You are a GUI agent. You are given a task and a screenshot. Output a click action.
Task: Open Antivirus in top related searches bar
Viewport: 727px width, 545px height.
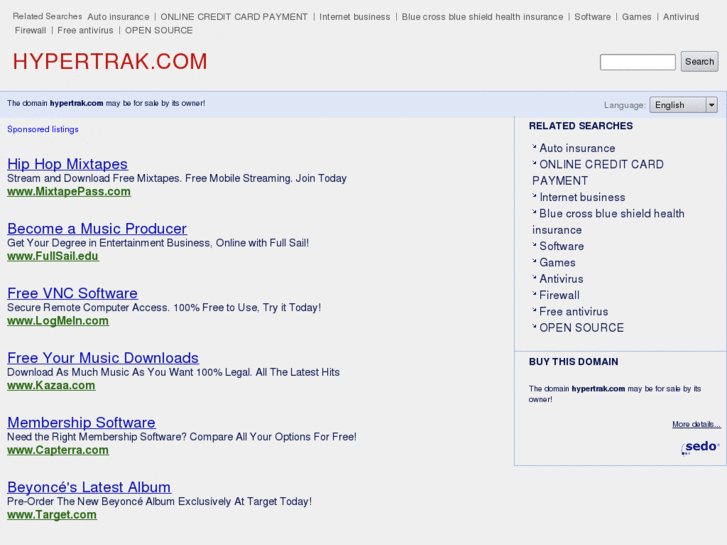[x=681, y=17]
